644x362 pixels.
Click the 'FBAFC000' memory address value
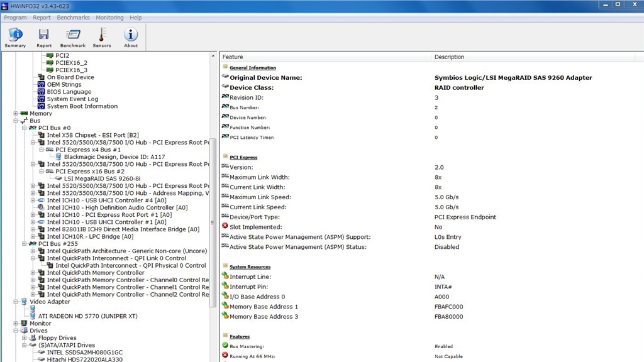coord(448,307)
